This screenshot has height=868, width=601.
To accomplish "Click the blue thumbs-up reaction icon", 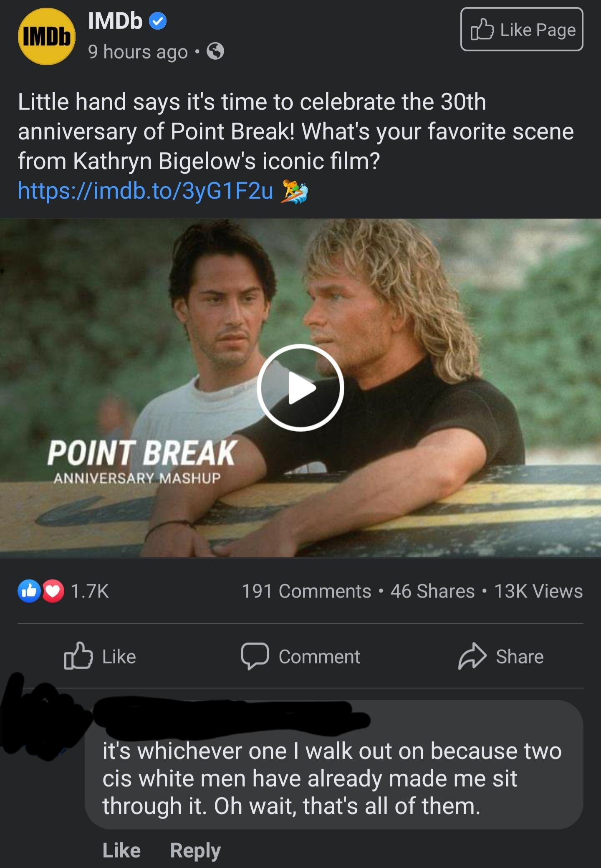I will [29, 591].
